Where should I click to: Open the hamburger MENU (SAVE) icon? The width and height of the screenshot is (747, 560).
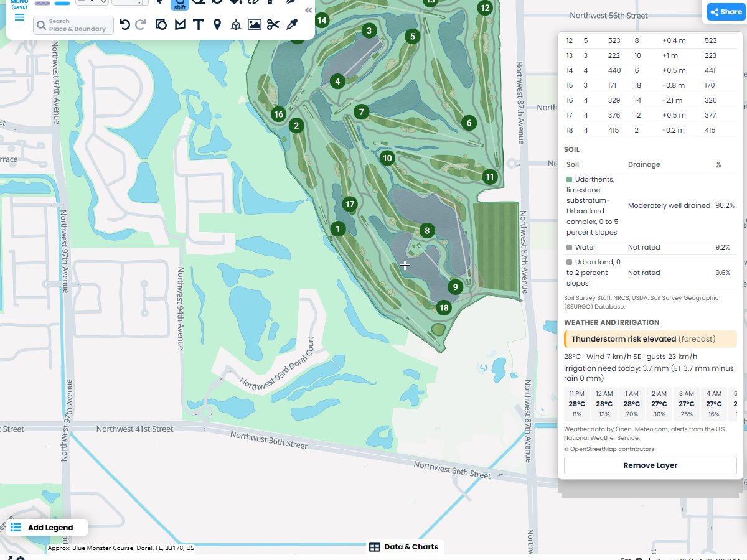[19, 17]
